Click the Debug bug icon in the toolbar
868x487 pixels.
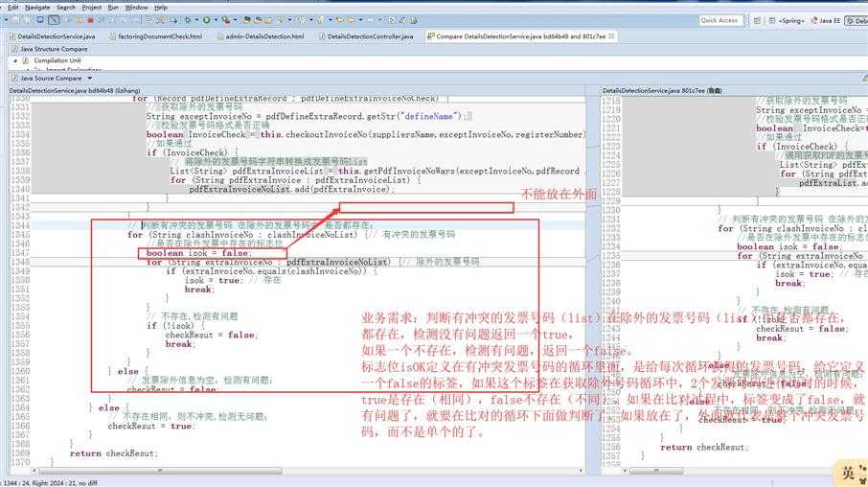click(188, 20)
